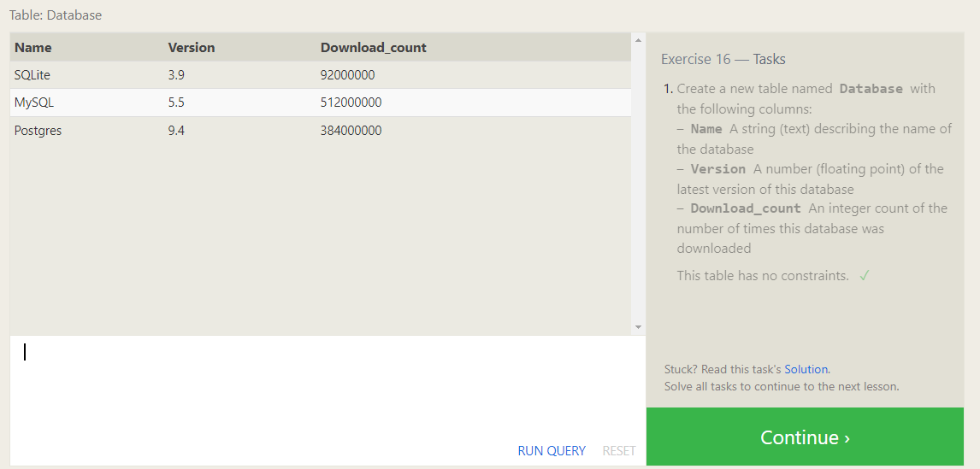This screenshot has height=469, width=980.
Task: Click the scroll down arrow of results table
Action: 637,327
